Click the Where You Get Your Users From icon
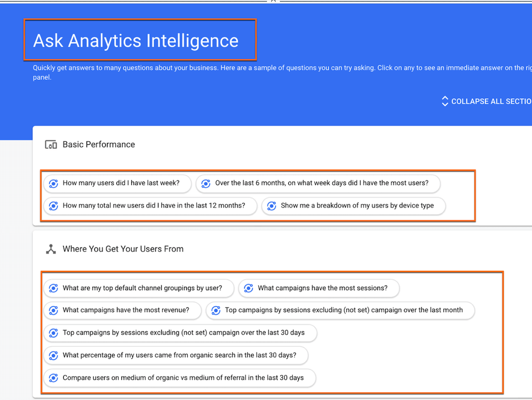The height and width of the screenshot is (400, 532). 50,249
